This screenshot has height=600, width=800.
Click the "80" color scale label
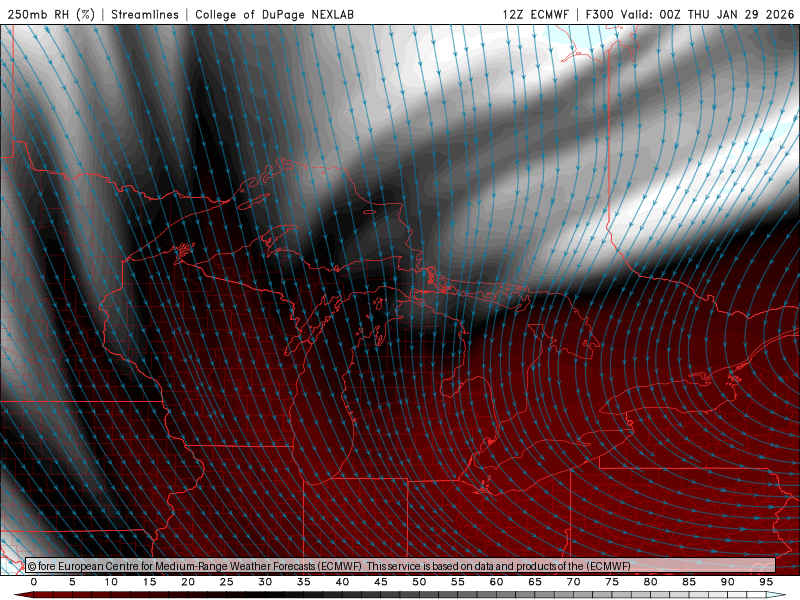click(x=650, y=582)
